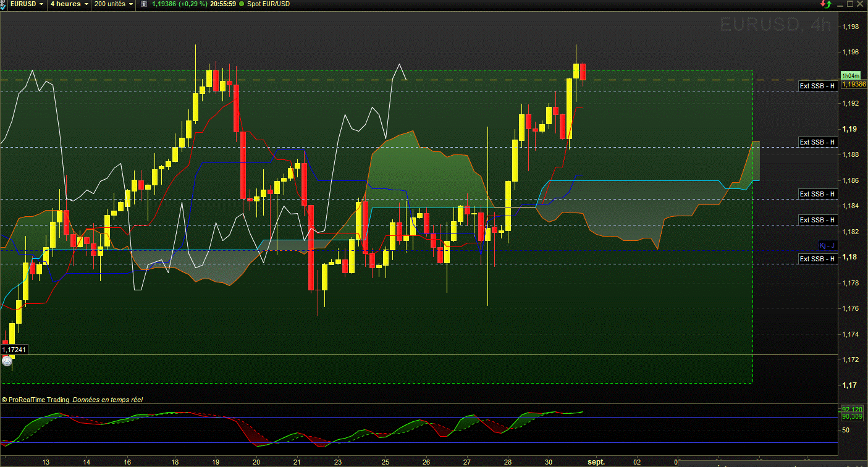The width and height of the screenshot is (868, 467).
Task: Click the info icon beside 200 unités
Action: click(x=144, y=4)
